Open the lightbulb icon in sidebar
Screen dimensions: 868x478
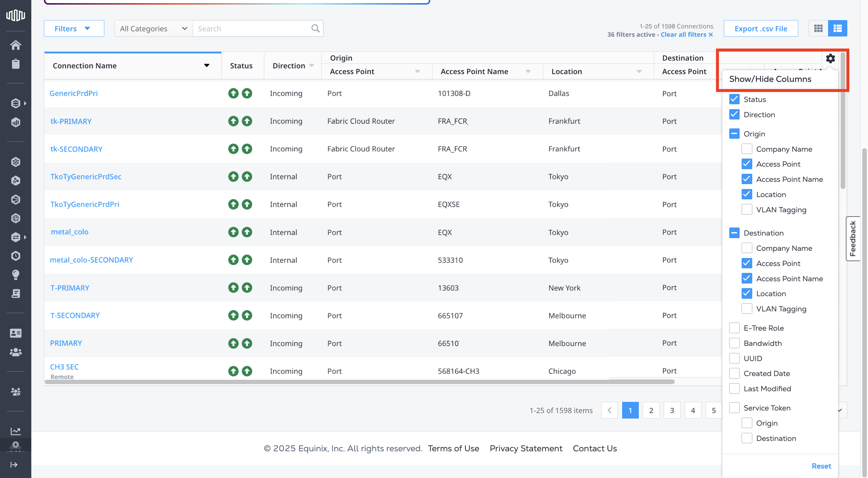click(16, 274)
